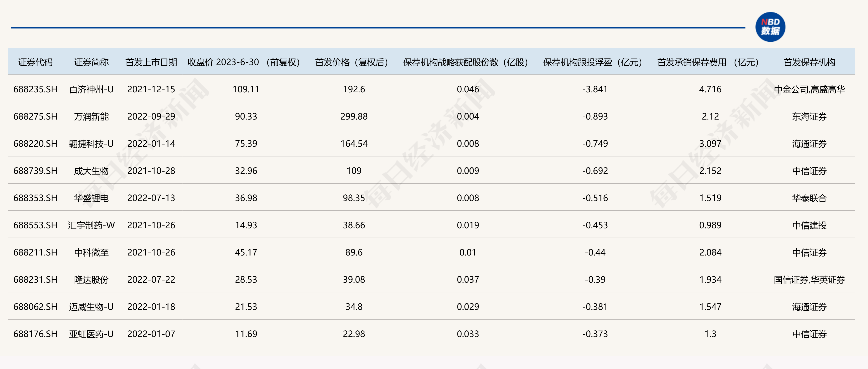Click the -3.841 floating loss value

pyautogui.click(x=595, y=89)
